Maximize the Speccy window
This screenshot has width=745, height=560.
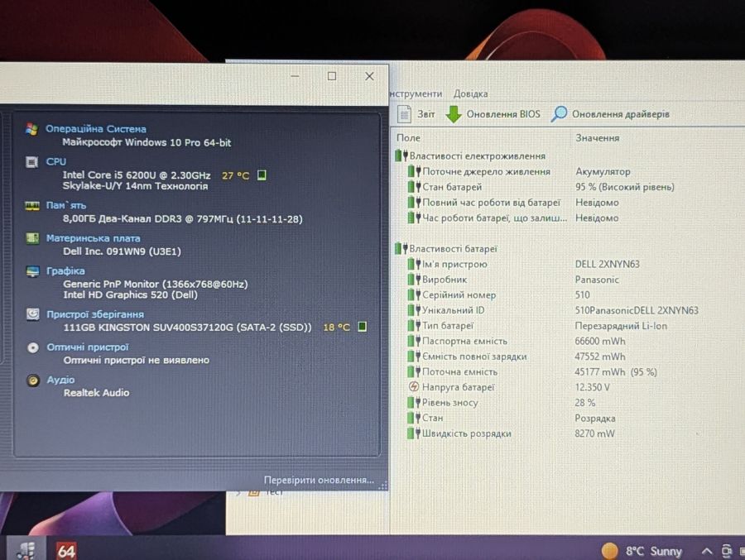coord(332,76)
